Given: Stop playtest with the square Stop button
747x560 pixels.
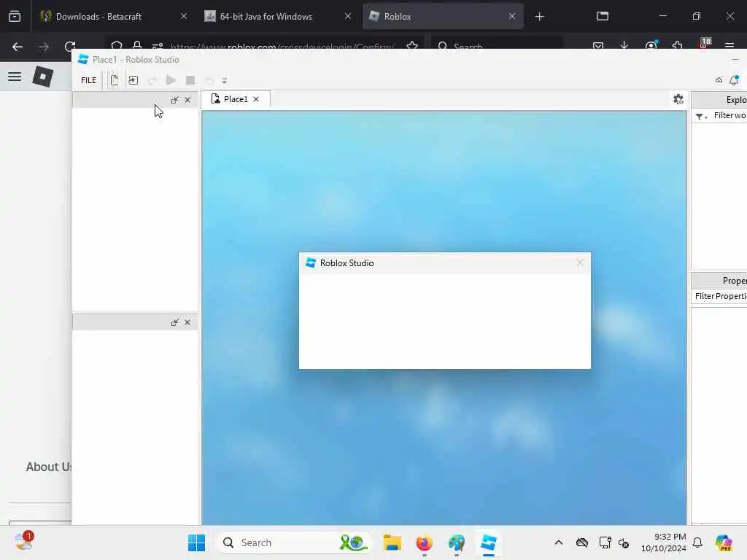Looking at the screenshot, I should click(x=190, y=80).
